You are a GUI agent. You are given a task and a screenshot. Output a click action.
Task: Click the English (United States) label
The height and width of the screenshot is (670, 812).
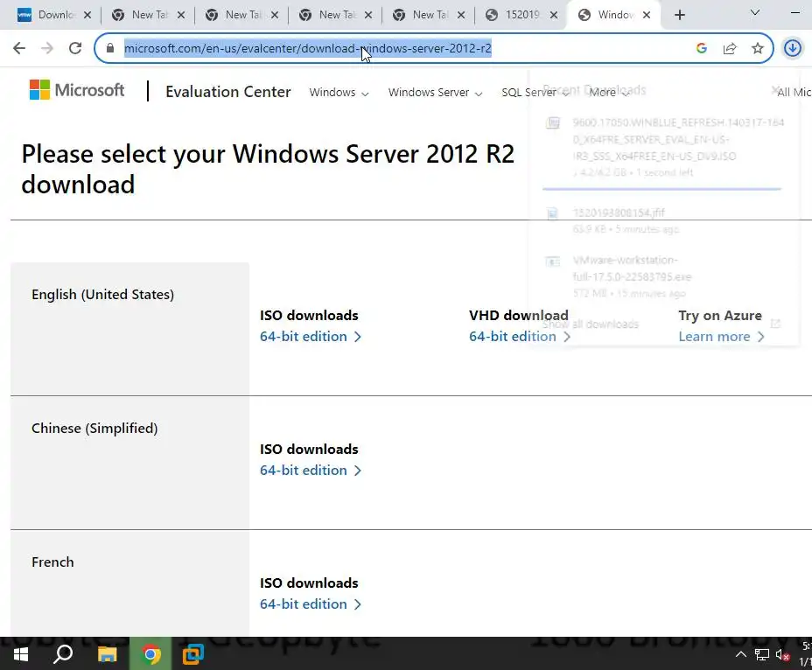[x=102, y=295]
